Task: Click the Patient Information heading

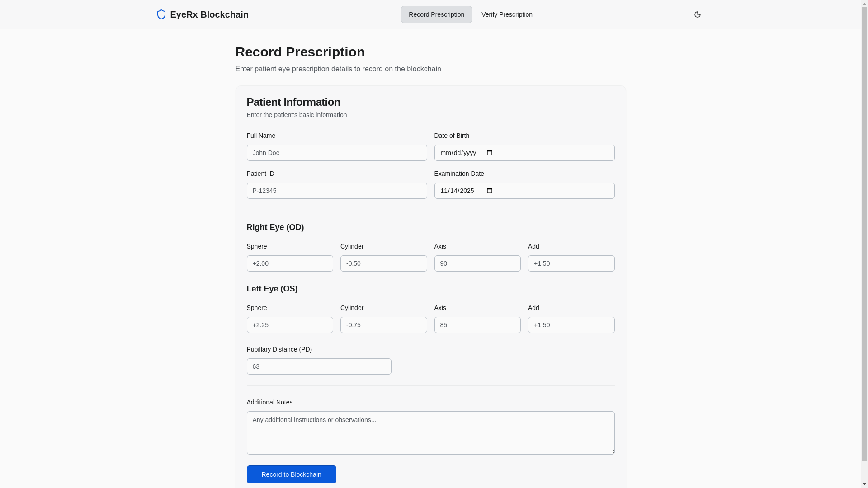Action: [x=293, y=102]
